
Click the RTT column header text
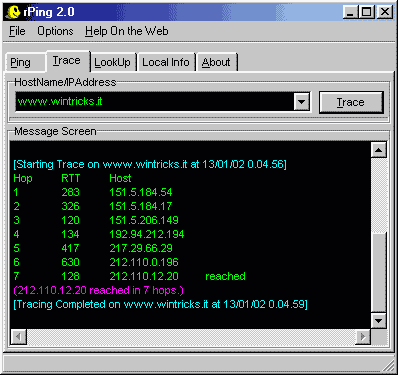(x=71, y=178)
